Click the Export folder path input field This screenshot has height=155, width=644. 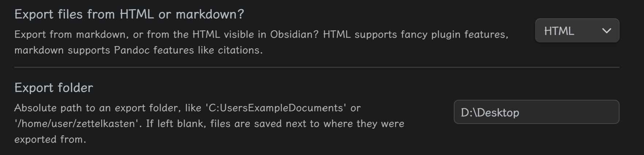pyautogui.click(x=536, y=112)
